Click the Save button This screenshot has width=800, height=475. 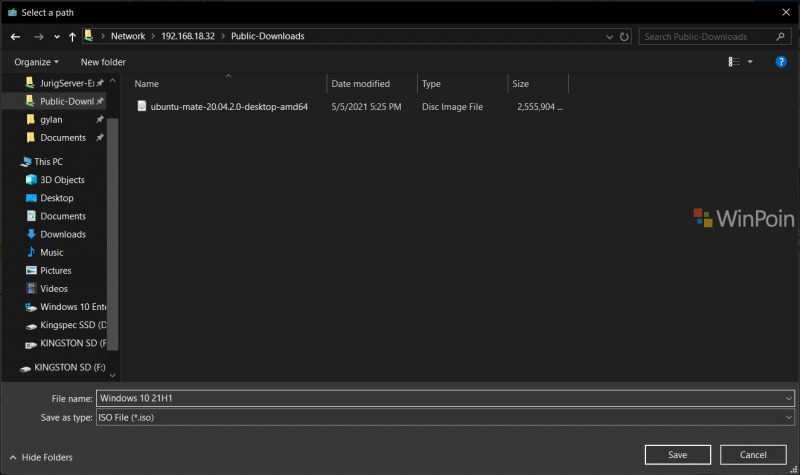pos(677,455)
